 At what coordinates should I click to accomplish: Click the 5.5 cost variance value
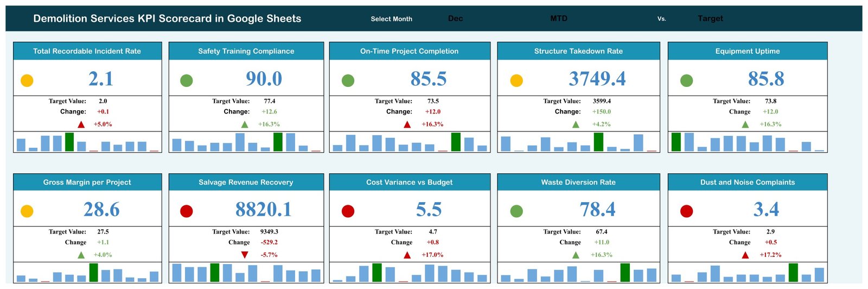tap(429, 209)
